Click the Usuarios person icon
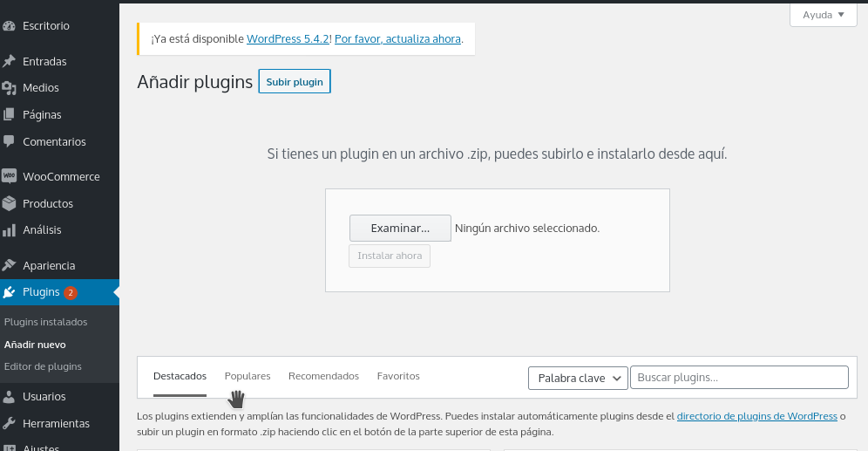The width and height of the screenshot is (868, 451). tap(9, 397)
